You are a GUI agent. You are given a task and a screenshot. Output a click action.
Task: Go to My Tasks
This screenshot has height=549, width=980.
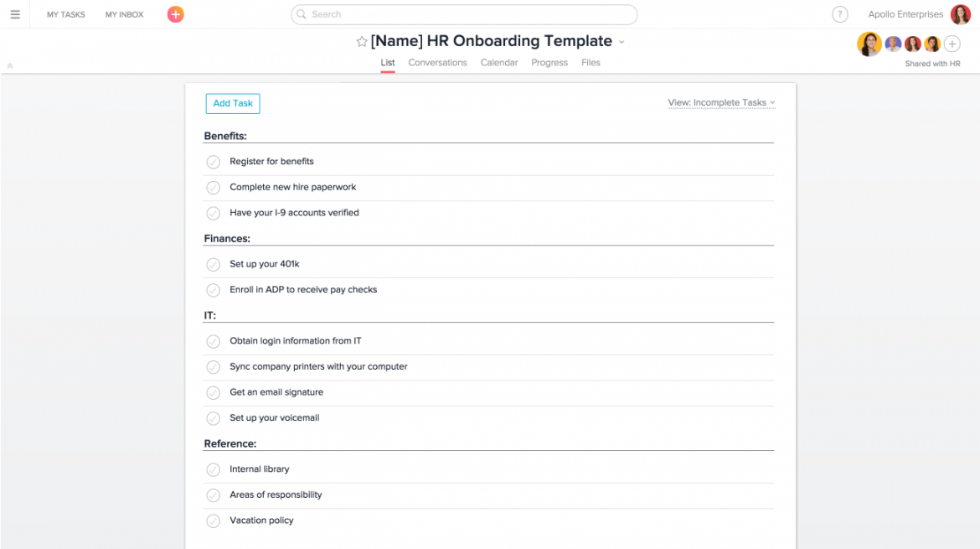point(66,15)
